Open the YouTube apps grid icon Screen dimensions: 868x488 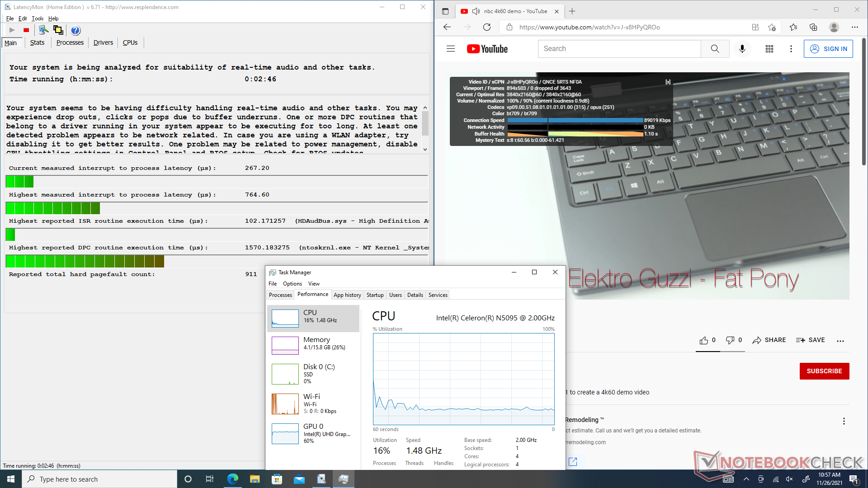[769, 49]
